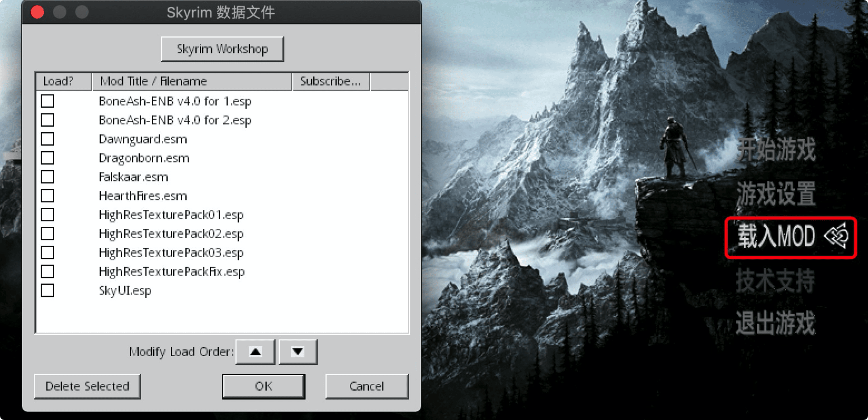Enable the SkyUI.esp checkbox

tap(47, 290)
